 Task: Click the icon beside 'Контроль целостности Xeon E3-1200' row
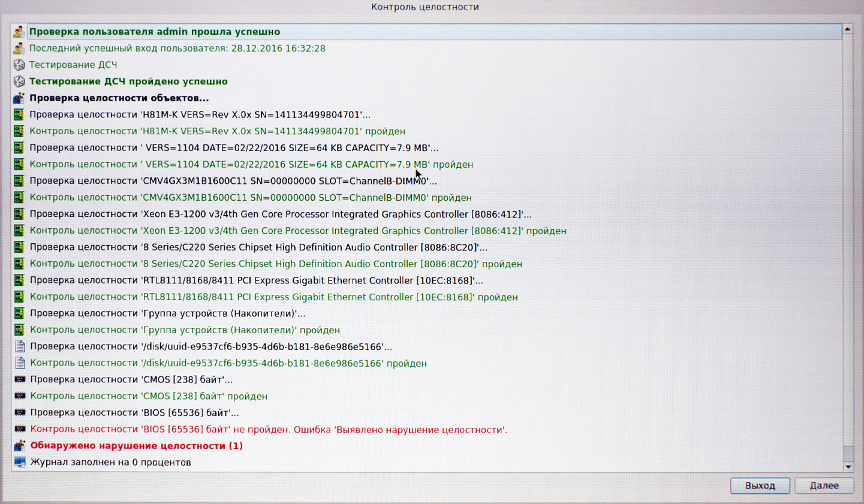pos(19,231)
